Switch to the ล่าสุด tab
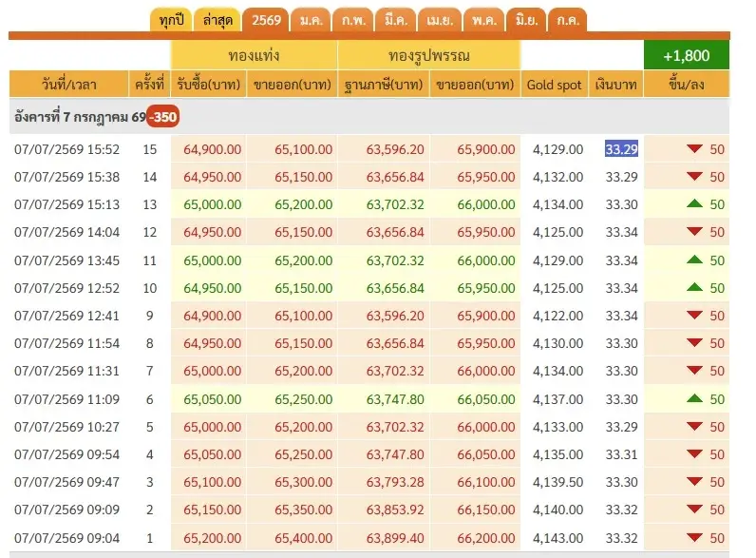The width and height of the screenshot is (756, 558). (x=217, y=20)
